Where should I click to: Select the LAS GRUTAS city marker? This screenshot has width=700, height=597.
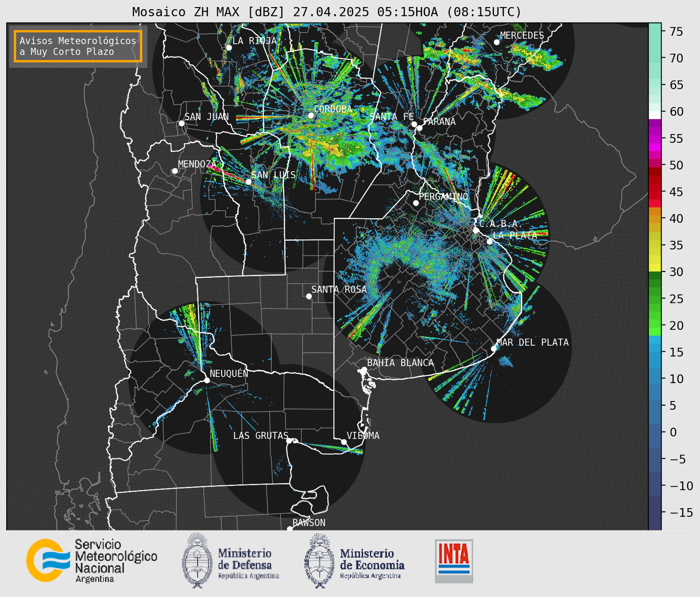coord(289,440)
